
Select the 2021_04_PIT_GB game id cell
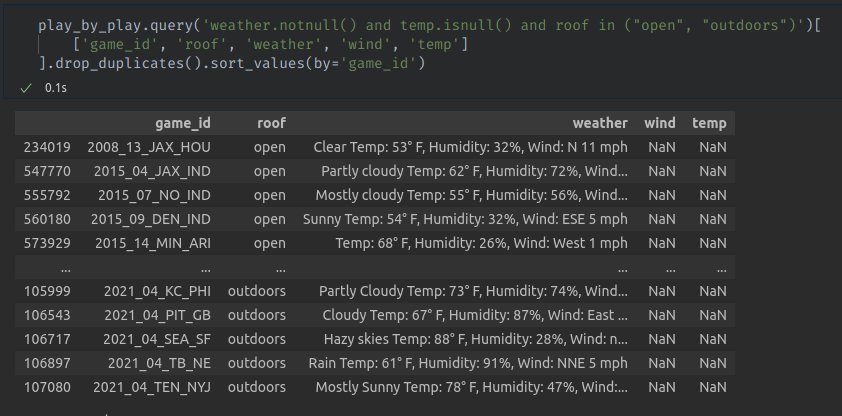(x=157, y=315)
